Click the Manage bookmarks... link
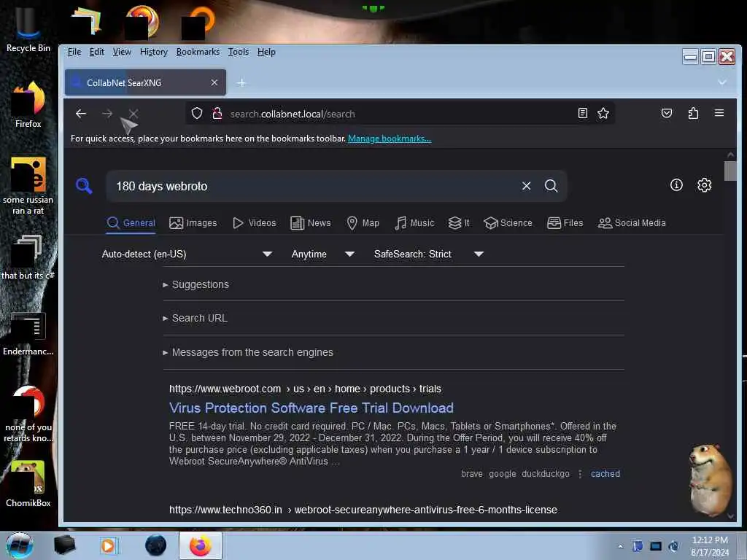The width and height of the screenshot is (747, 560). 390,138
